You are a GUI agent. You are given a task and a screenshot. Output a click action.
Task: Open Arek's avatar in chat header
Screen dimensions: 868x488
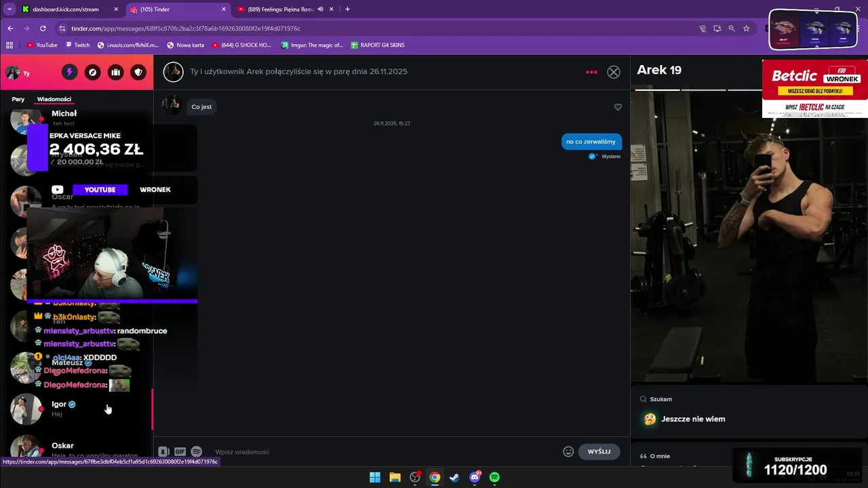pyautogui.click(x=173, y=72)
